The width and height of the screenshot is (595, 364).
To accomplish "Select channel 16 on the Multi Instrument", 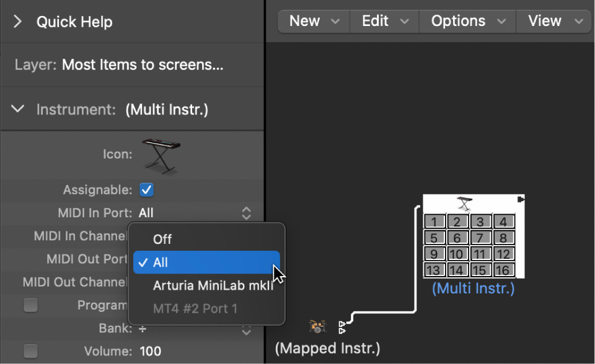I will [x=504, y=269].
